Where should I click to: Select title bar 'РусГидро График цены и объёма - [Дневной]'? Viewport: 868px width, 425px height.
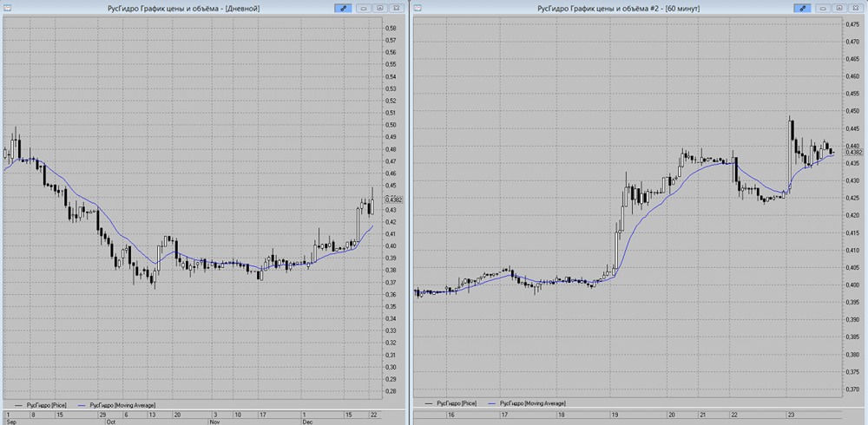[x=184, y=9]
